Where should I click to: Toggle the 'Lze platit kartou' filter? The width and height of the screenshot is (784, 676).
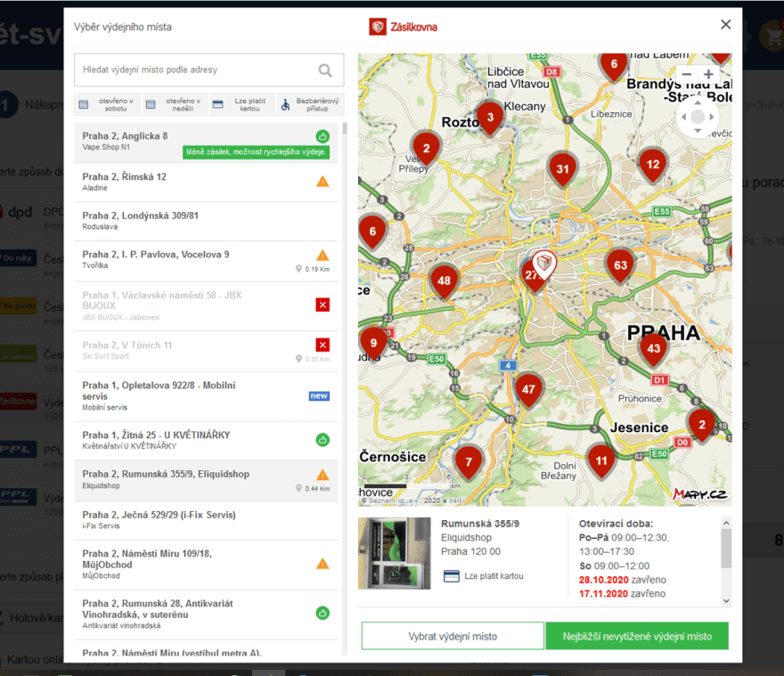pos(242,104)
